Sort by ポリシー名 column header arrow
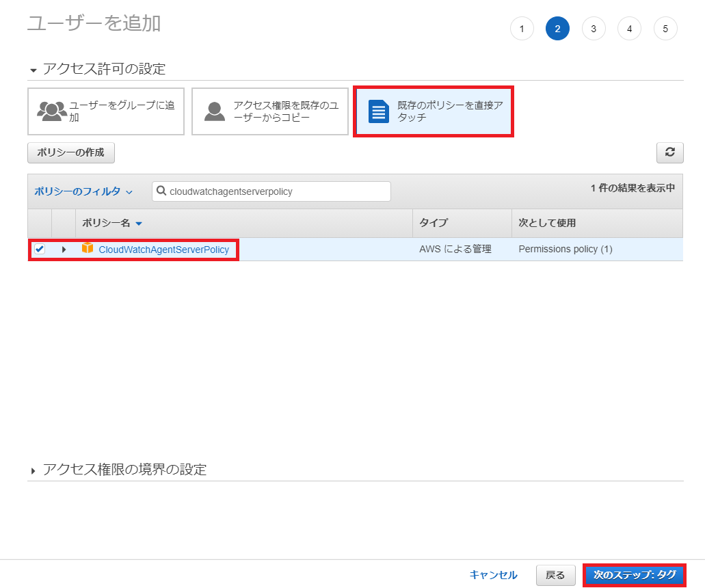 [139, 224]
